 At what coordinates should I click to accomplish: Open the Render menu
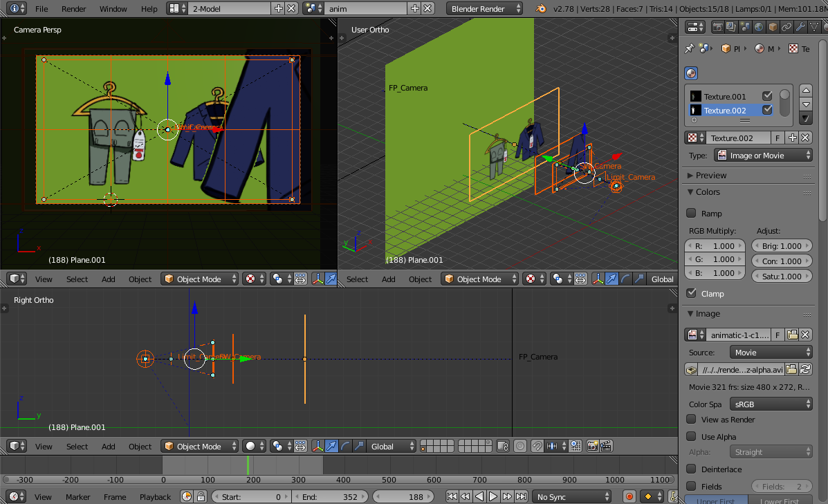(x=74, y=9)
